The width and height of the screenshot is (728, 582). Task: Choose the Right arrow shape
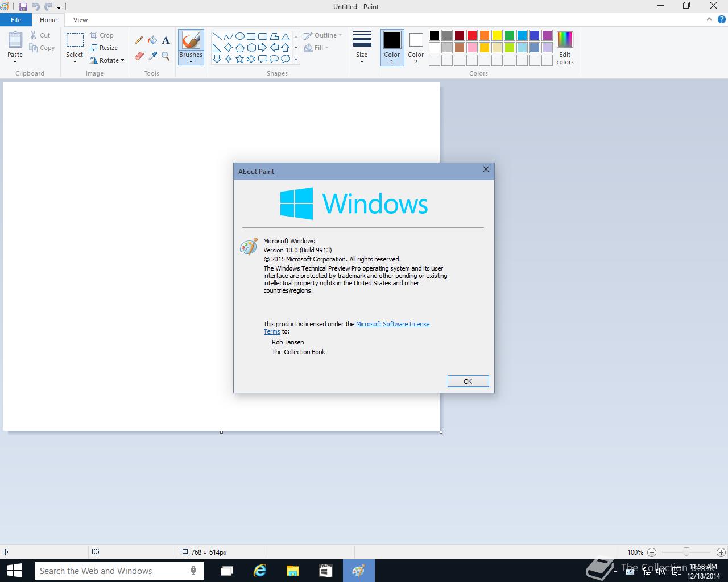click(x=262, y=48)
